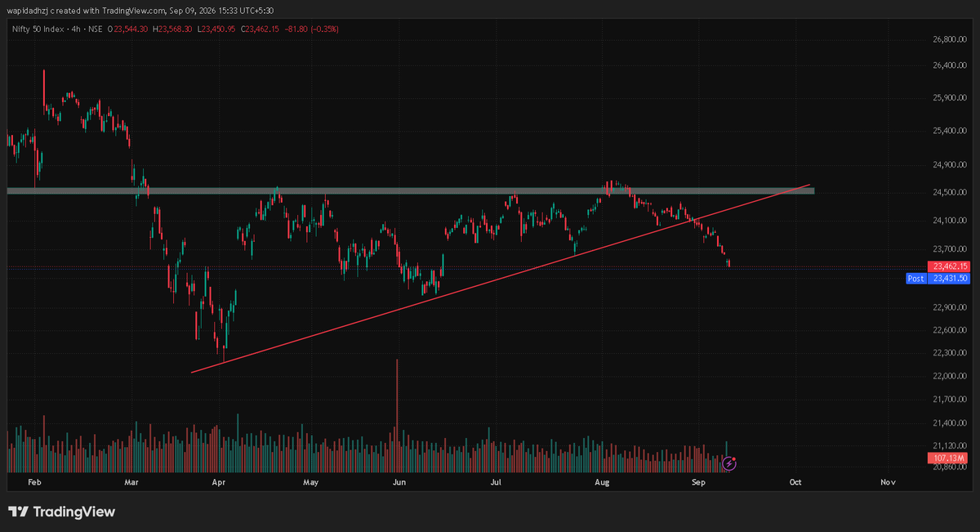Click the blue Post 23,431.50 price label

(x=938, y=279)
